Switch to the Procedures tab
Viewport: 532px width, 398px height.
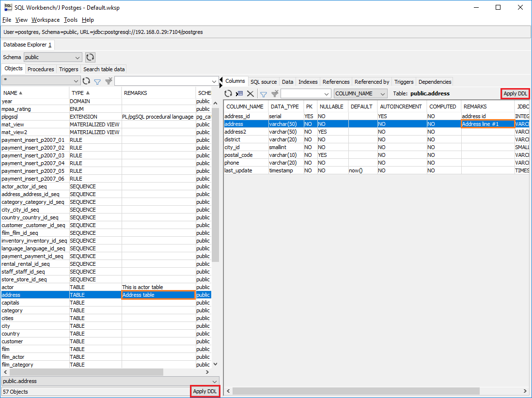pos(41,69)
